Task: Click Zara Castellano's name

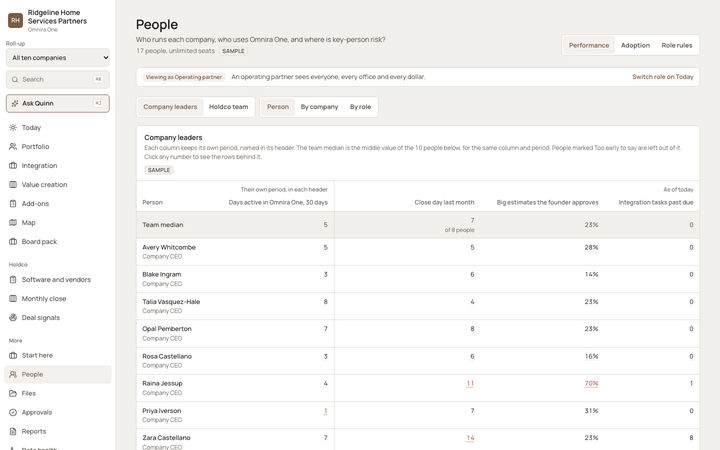Action: coord(166,438)
